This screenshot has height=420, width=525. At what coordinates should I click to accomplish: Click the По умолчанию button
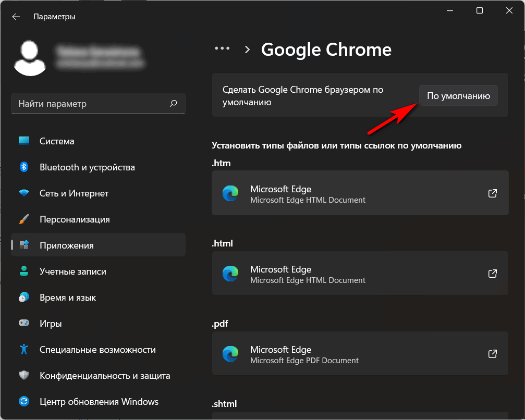[458, 96]
